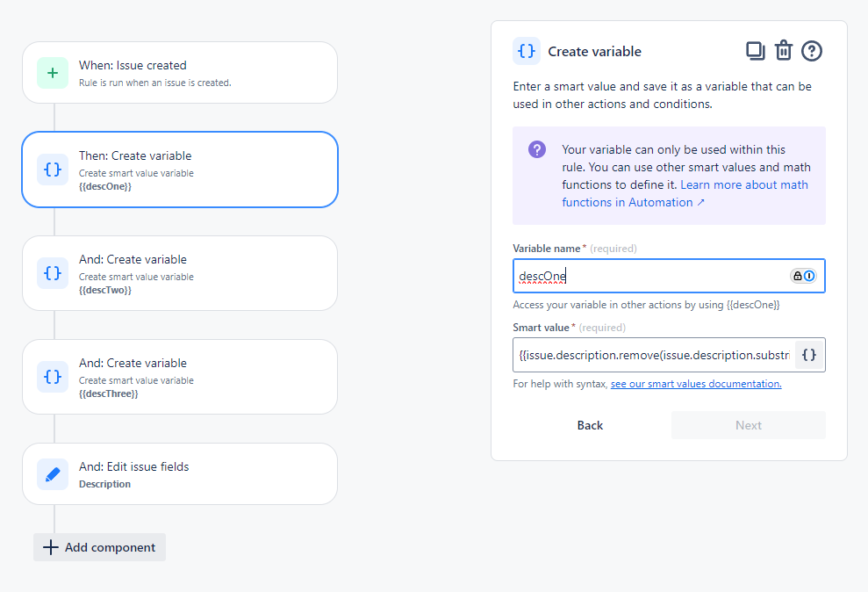Image resolution: width=868 pixels, height=592 pixels.
Task: Open the smart value picker braces icon
Action: tap(809, 355)
